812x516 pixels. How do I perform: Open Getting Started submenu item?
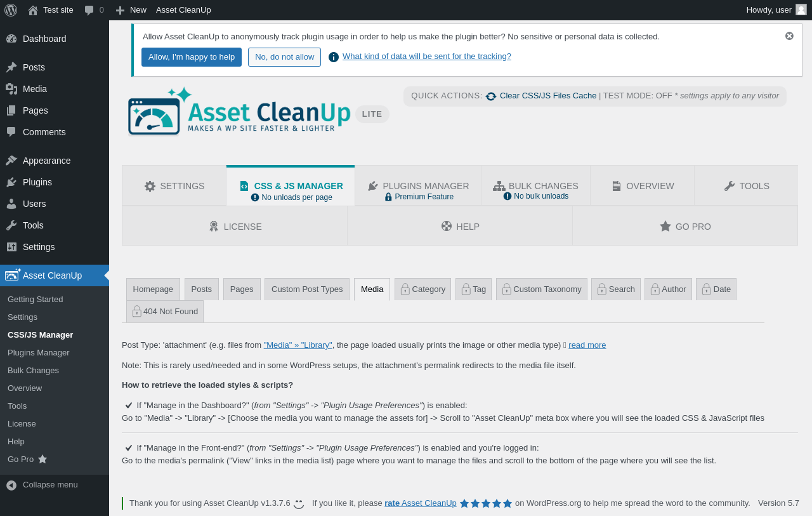click(x=35, y=300)
